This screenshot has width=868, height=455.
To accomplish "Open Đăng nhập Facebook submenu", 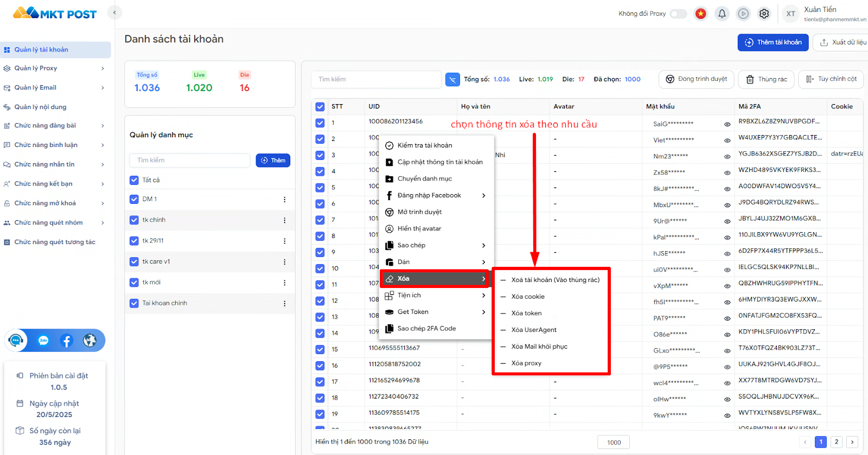I will [436, 195].
